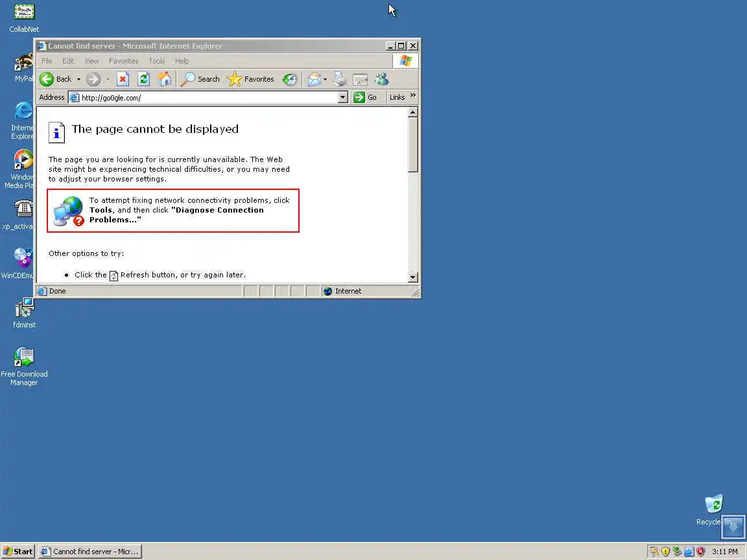Click the small Refresh icon in bullet
747x560 pixels.
(113, 275)
